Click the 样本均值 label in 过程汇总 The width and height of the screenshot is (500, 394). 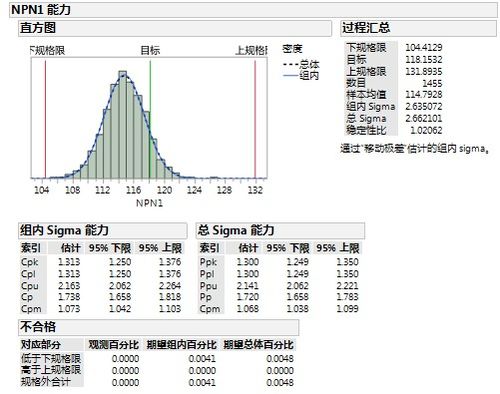point(366,95)
